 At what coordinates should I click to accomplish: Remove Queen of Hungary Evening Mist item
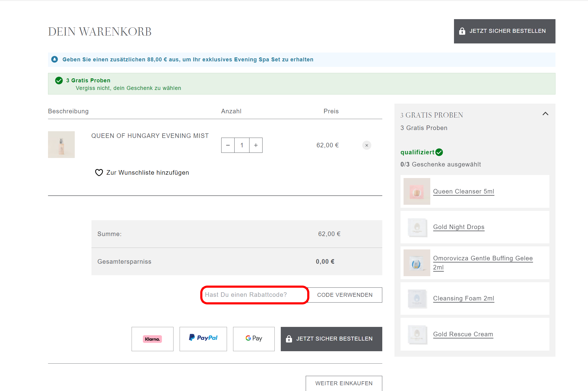pos(367,145)
